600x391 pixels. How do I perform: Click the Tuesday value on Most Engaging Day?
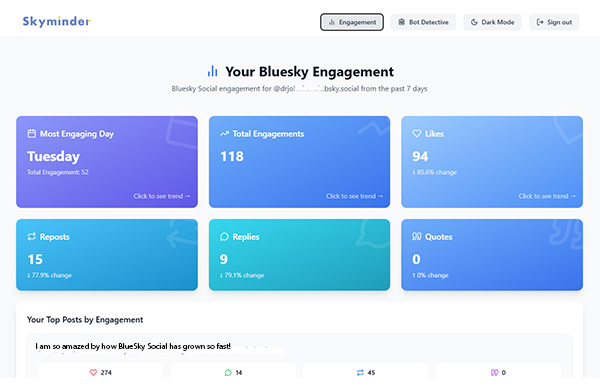54,156
